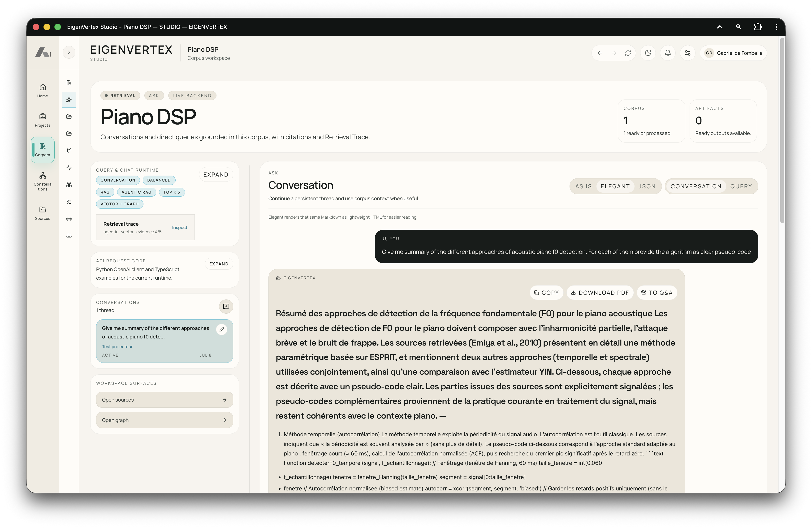Screen dimensions: 812x528
Task: Open the three-dot menu in title bar
Action: click(x=776, y=27)
